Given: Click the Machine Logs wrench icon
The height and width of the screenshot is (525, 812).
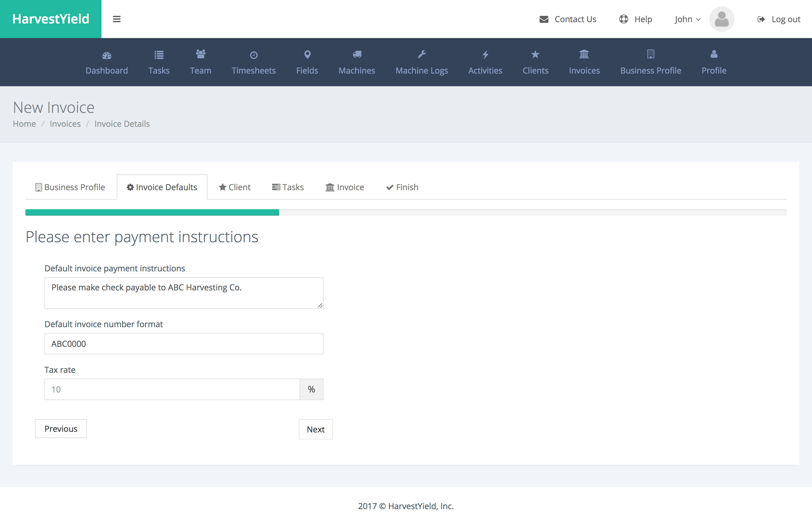Looking at the screenshot, I should click(x=422, y=54).
